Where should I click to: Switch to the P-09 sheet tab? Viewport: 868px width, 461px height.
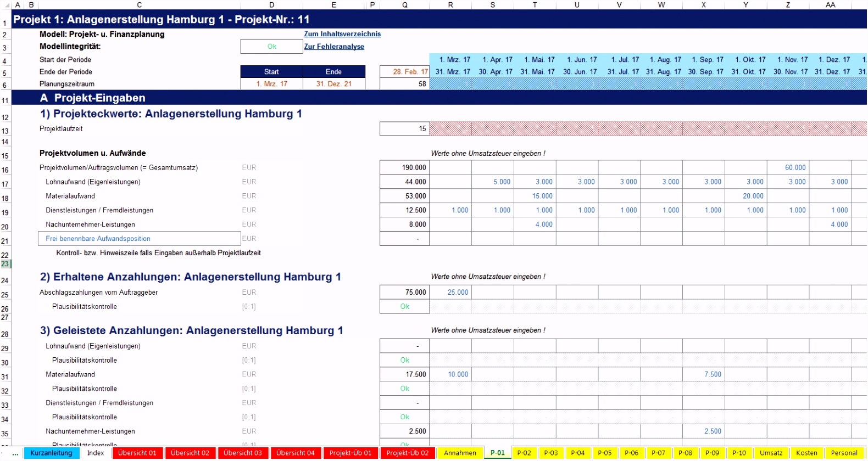pos(713,453)
